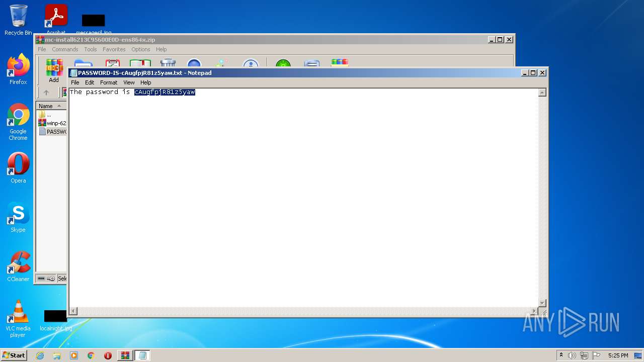Click the network tray icon
Screen dimensions: 644x362
pyautogui.click(x=584, y=355)
